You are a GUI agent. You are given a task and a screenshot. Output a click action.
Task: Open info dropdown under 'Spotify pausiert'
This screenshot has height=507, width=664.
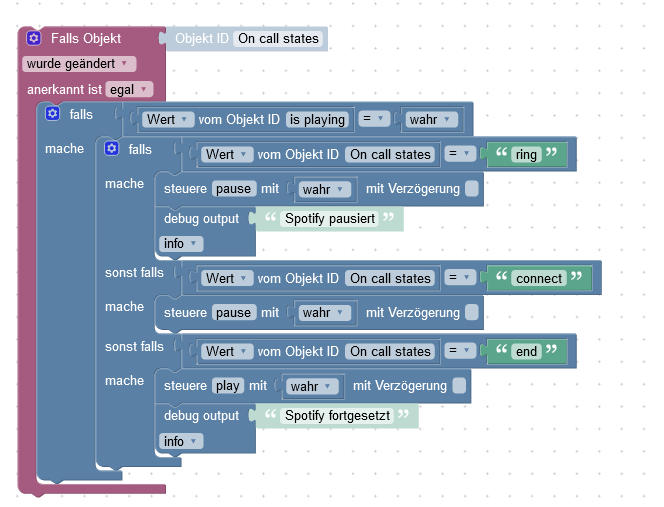[181, 244]
